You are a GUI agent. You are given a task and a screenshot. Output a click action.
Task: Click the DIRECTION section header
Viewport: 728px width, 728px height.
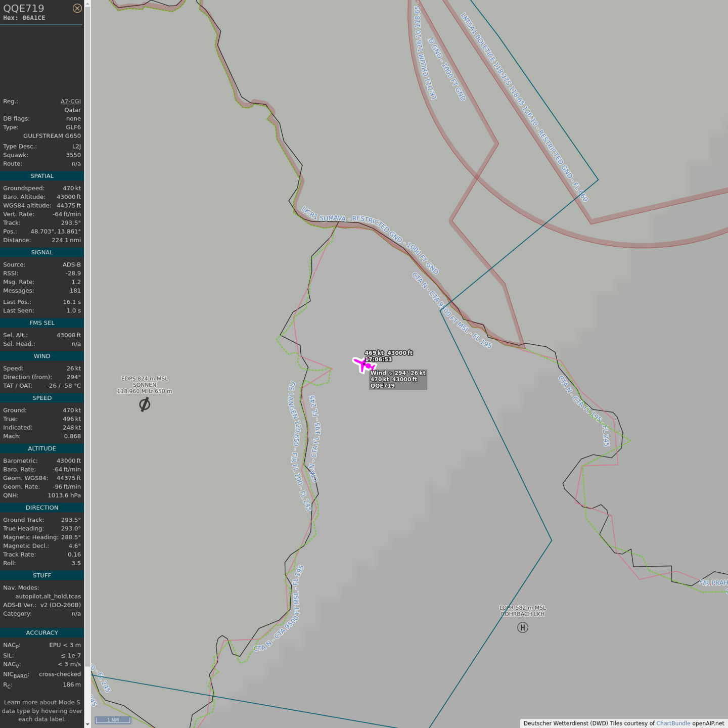(x=42, y=508)
